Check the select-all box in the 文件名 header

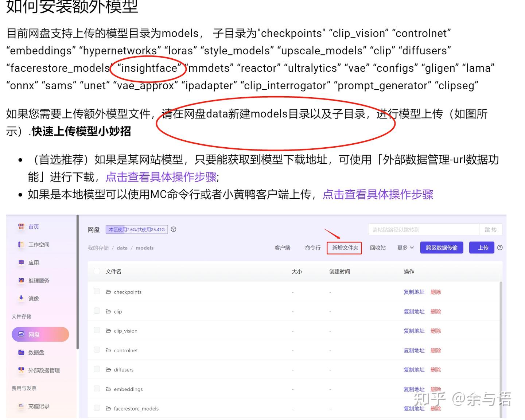(97, 271)
